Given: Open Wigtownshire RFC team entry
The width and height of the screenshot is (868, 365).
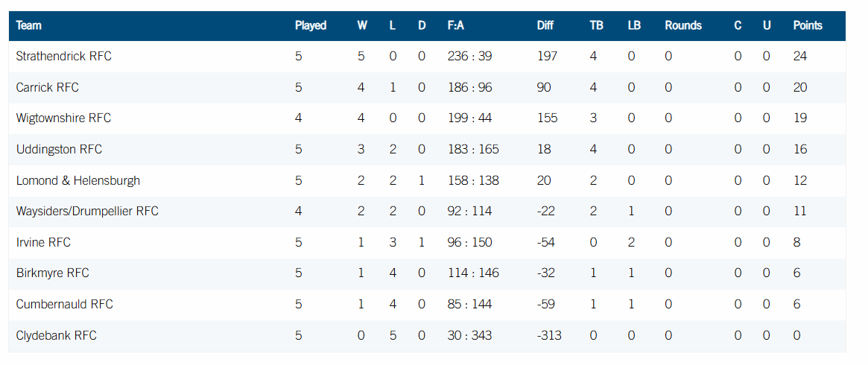Looking at the screenshot, I should coord(63,118).
